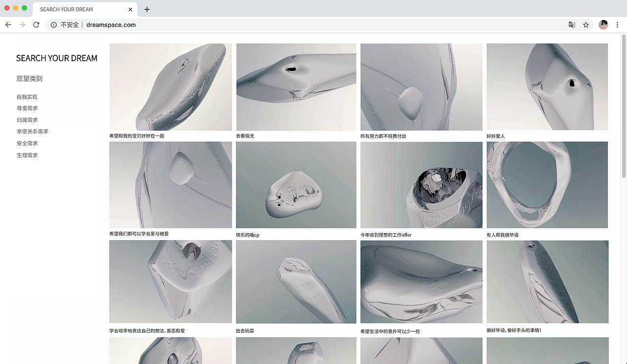Click the browser back arrow
Screen dimensions: 627x364
click(8, 24)
